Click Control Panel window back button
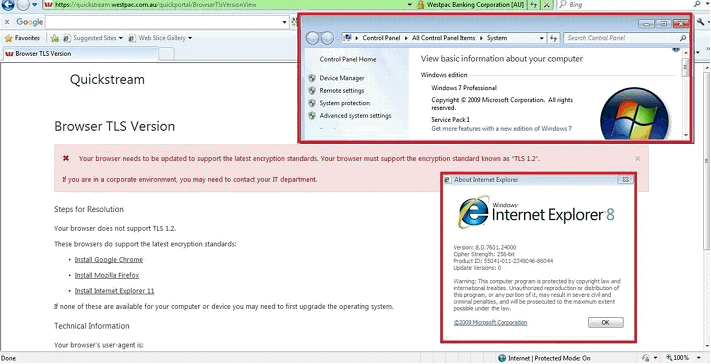Screen dimensions: 711x364 (312, 38)
